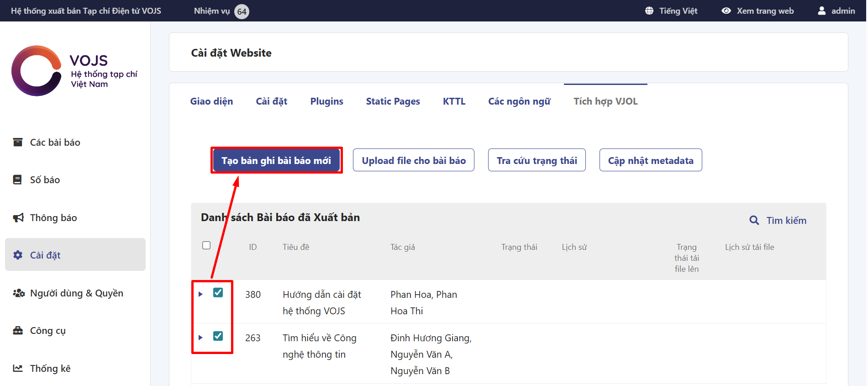Switch to the Static Pages tab

393,101
